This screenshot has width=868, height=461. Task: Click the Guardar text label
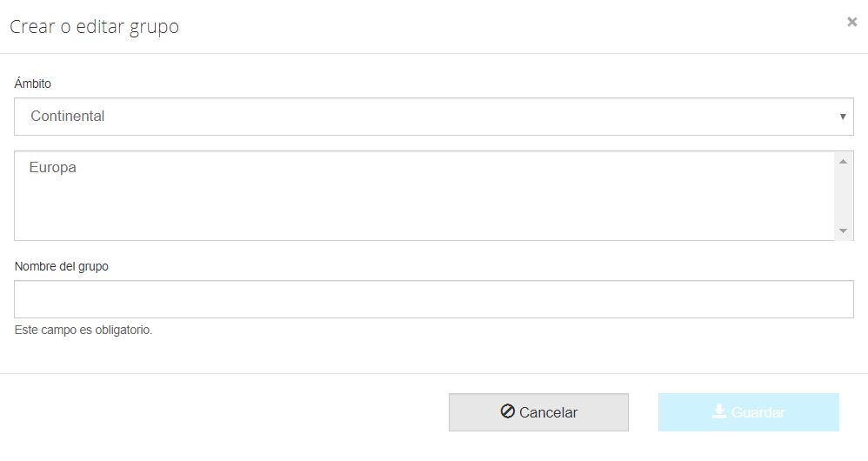point(758,412)
